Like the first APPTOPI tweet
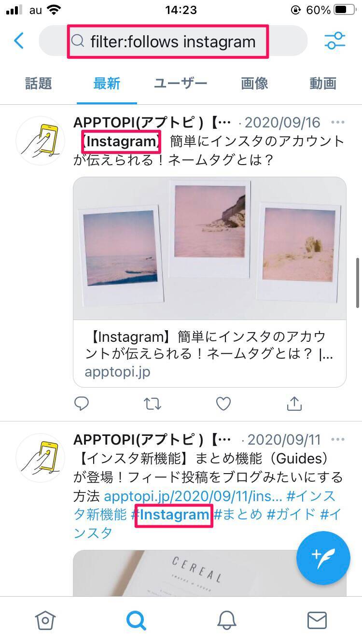The width and height of the screenshot is (362, 644). coord(223,404)
